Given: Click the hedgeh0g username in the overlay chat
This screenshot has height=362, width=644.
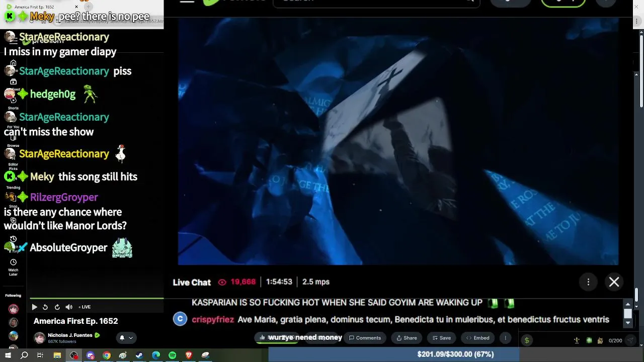Looking at the screenshot, I should [x=53, y=94].
